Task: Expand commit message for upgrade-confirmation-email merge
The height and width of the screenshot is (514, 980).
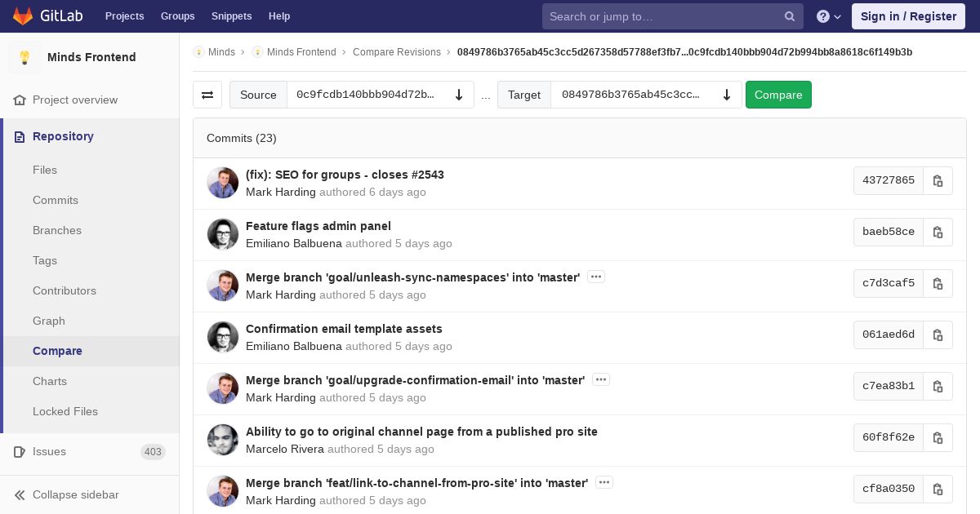Action: [601, 379]
